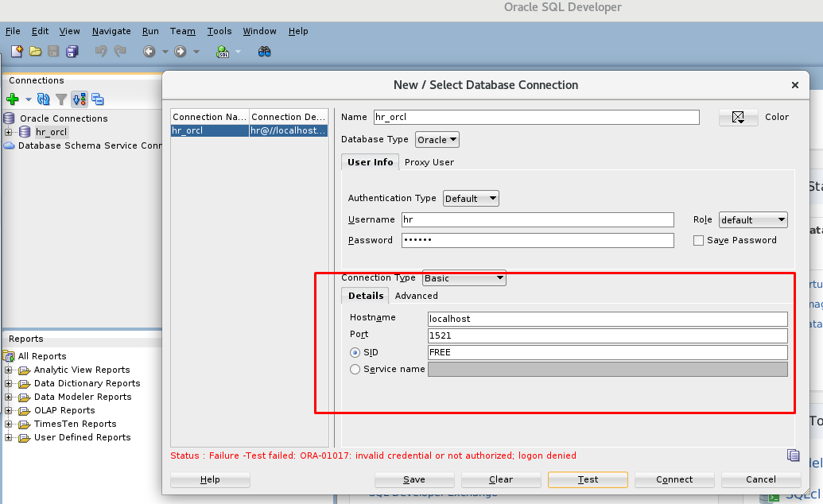The image size is (823, 504).
Task: Click the Connect button
Action: (x=674, y=479)
